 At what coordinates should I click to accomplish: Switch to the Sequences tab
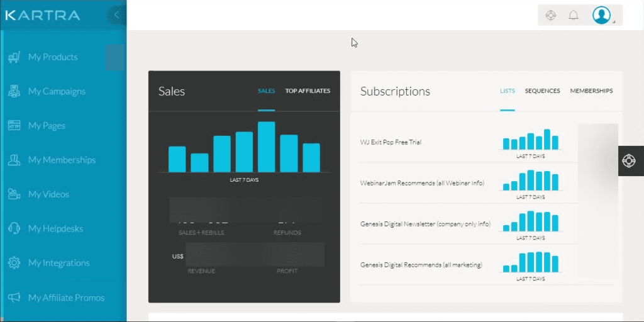[x=542, y=91]
